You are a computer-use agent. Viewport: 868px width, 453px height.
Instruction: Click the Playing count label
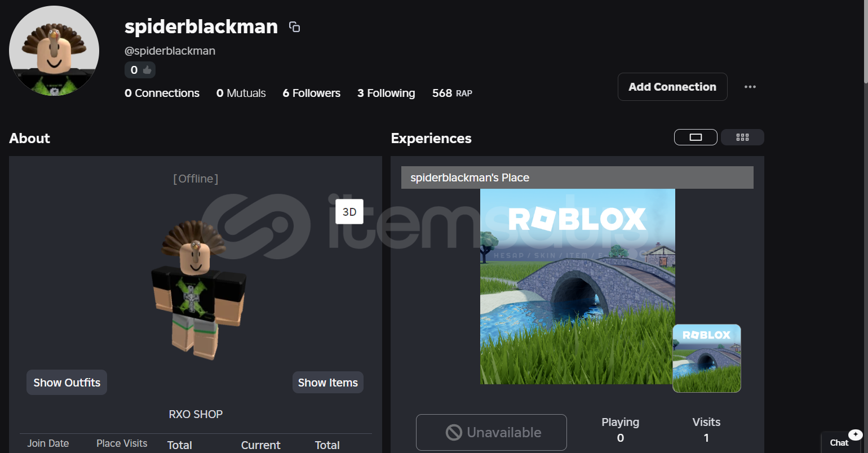(x=621, y=422)
